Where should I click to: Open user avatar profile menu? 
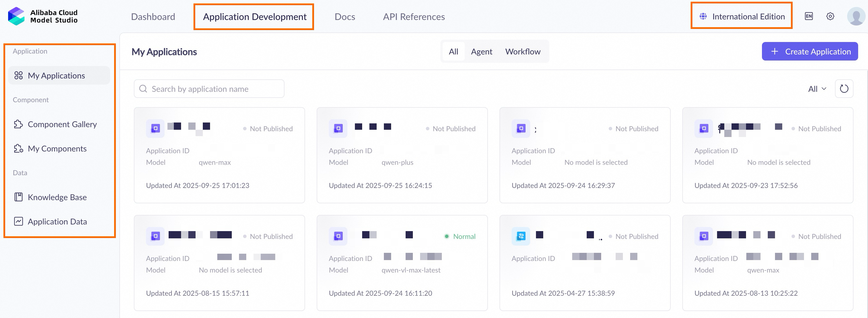click(x=856, y=16)
